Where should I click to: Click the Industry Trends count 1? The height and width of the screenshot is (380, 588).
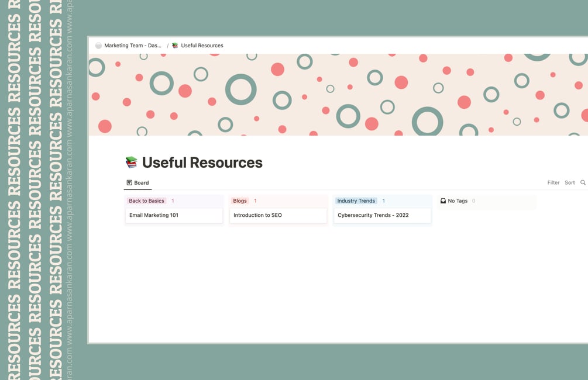click(x=383, y=201)
